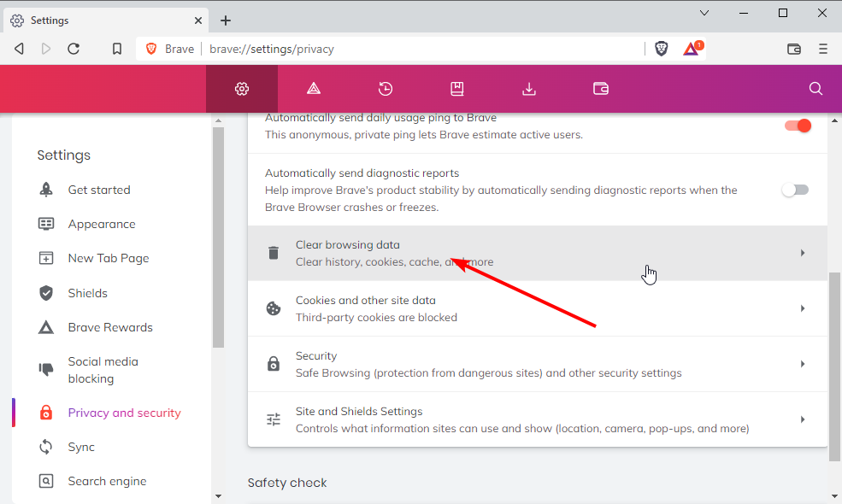This screenshot has width=842, height=504.
Task: Open Shields settings in the sidebar
Action: [87, 293]
